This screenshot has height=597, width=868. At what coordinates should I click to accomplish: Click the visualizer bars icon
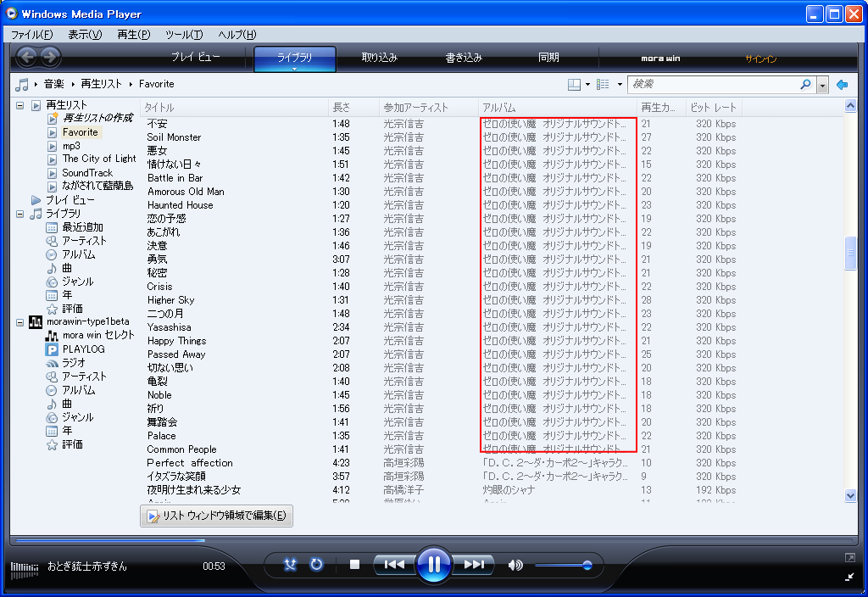(25, 569)
